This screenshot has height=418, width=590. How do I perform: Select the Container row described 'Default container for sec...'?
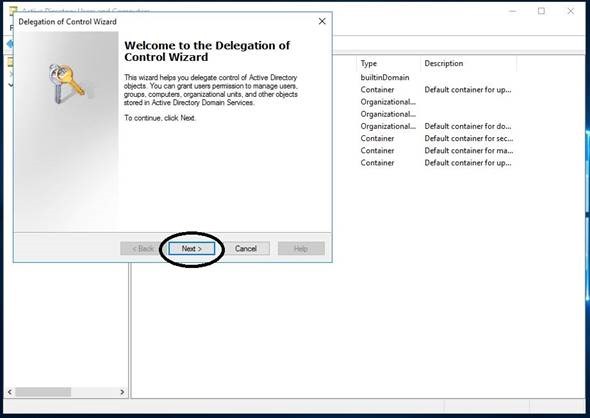(x=436, y=138)
